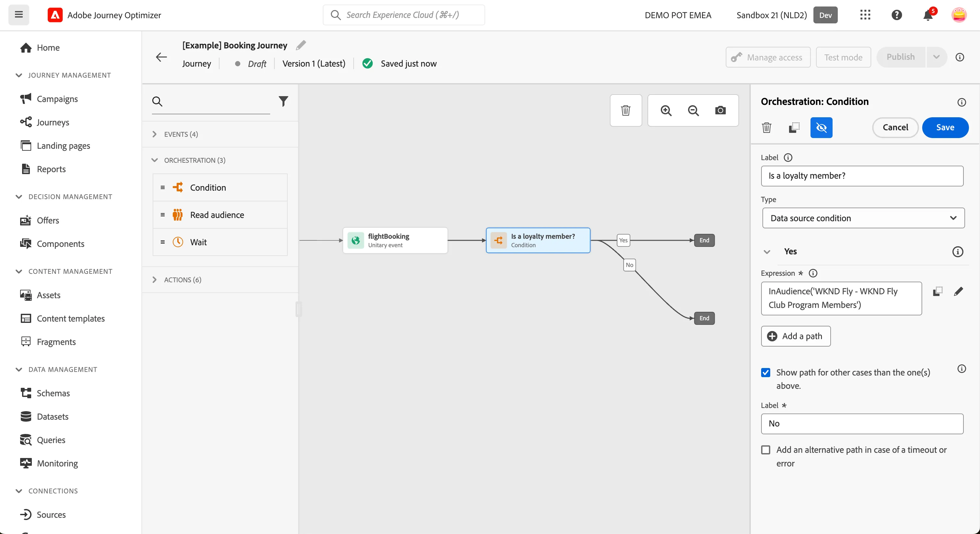Go back with the left arrow
The height and width of the screenshot is (534, 980).
pos(161,57)
